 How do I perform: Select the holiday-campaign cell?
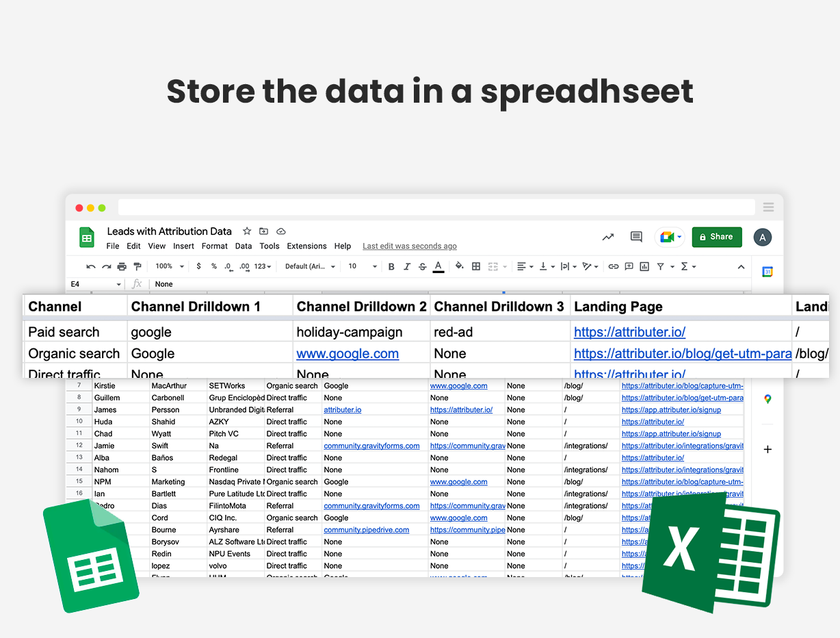click(x=362, y=332)
